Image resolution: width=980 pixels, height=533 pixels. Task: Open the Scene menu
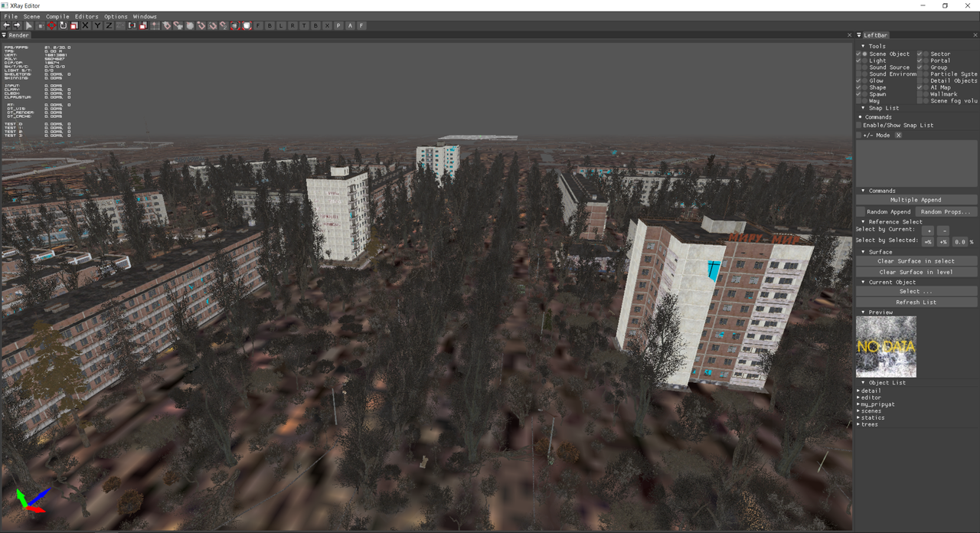[31, 16]
